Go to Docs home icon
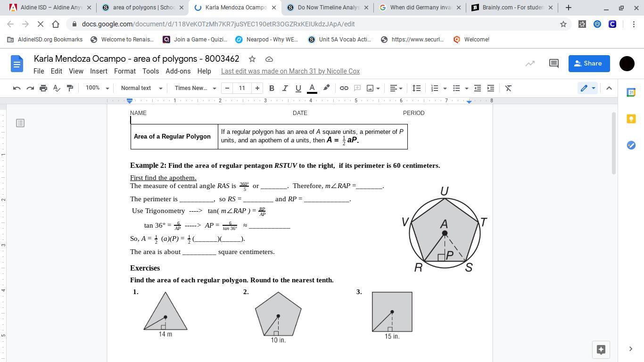 coord(17,64)
